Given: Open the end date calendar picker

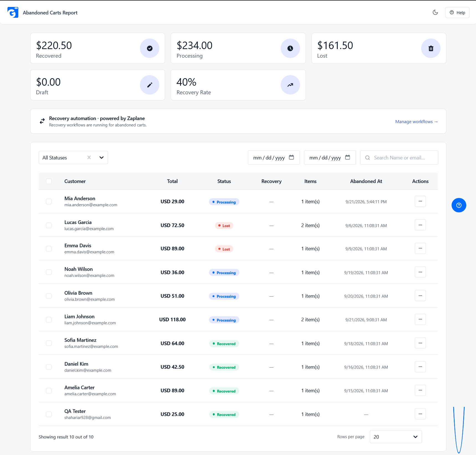Looking at the screenshot, I should [348, 157].
